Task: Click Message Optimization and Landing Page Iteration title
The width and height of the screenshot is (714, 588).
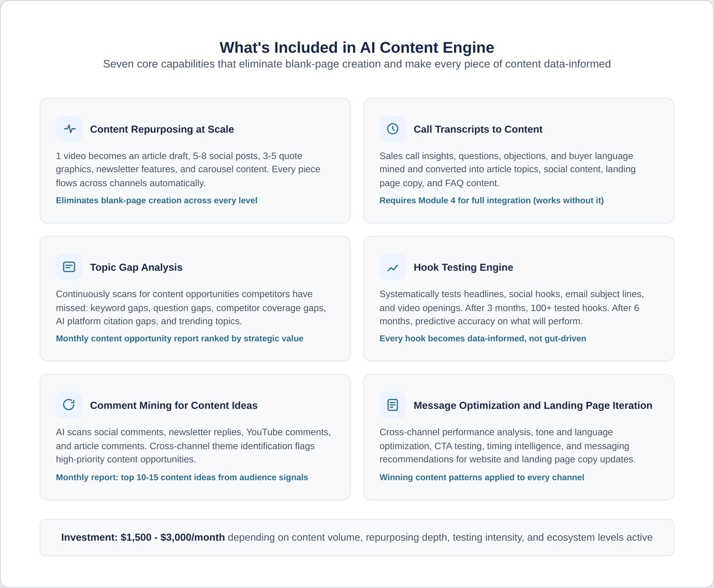Action: [x=532, y=405]
